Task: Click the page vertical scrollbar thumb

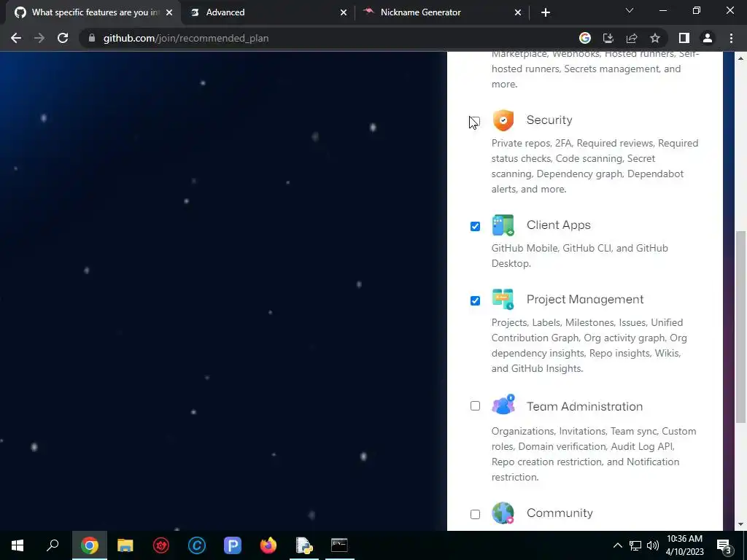Action: pyautogui.click(x=740, y=326)
